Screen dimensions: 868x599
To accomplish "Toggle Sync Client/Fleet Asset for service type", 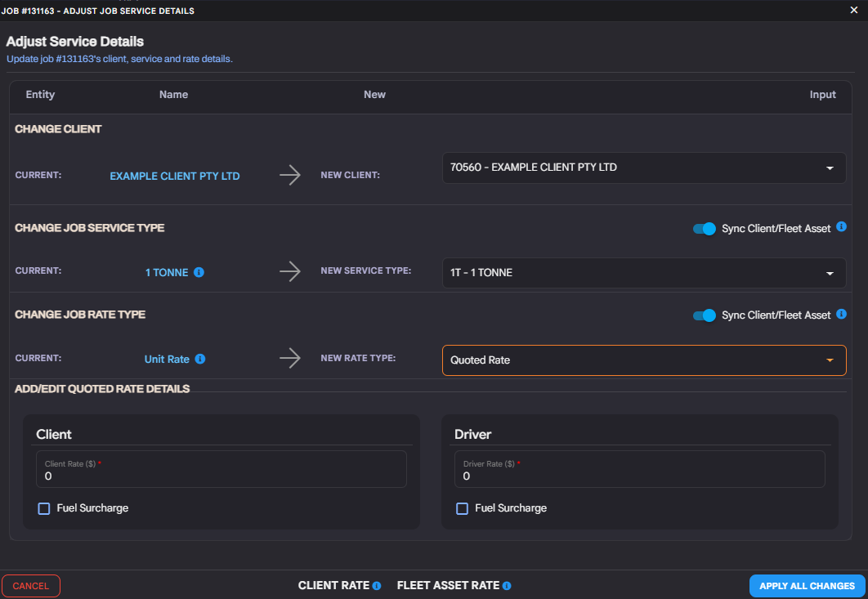I will (x=705, y=229).
